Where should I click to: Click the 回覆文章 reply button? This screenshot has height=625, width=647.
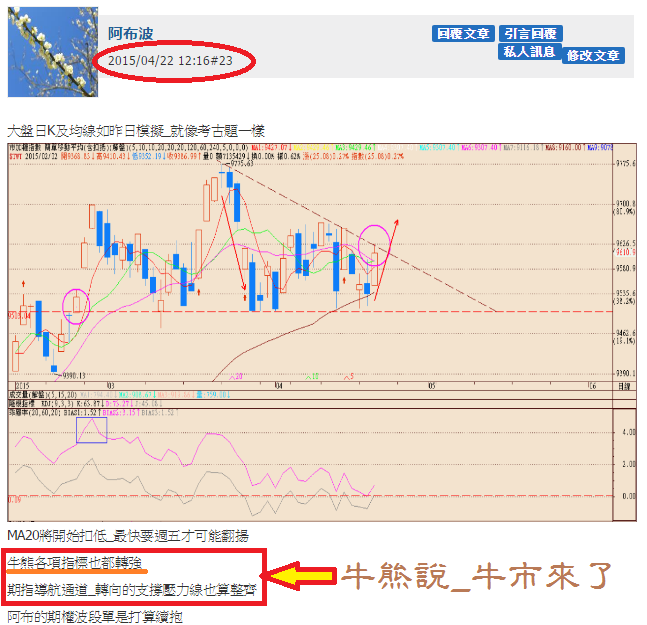pos(463,33)
